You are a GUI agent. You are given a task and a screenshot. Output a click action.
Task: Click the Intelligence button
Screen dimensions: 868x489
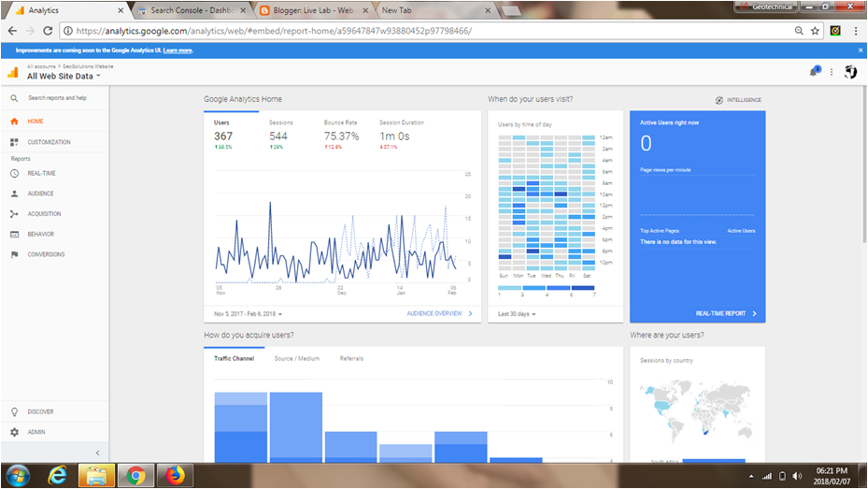point(738,100)
